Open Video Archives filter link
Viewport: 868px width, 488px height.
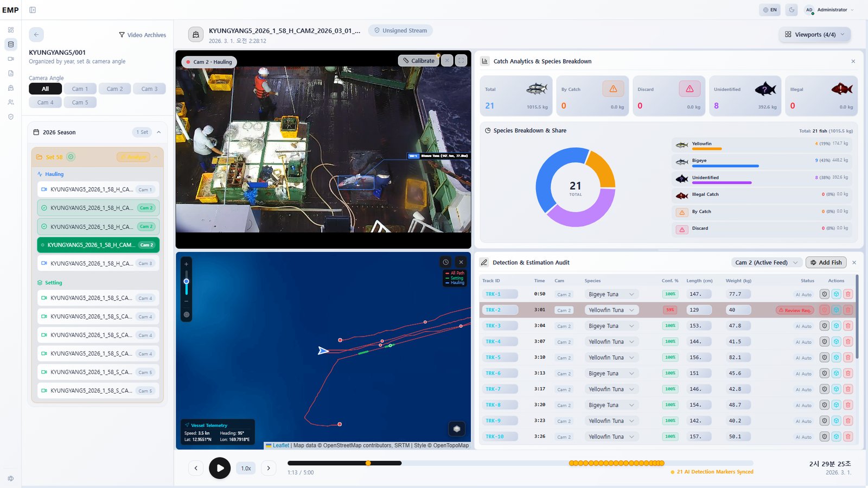pyautogui.click(x=143, y=35)
